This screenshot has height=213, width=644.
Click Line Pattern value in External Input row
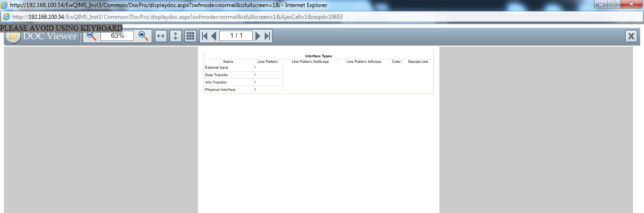[255, 67]
